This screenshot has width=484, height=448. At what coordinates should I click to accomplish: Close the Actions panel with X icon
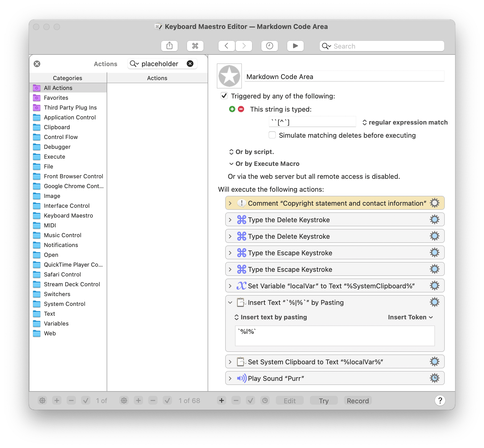click(x=37, y=64)
